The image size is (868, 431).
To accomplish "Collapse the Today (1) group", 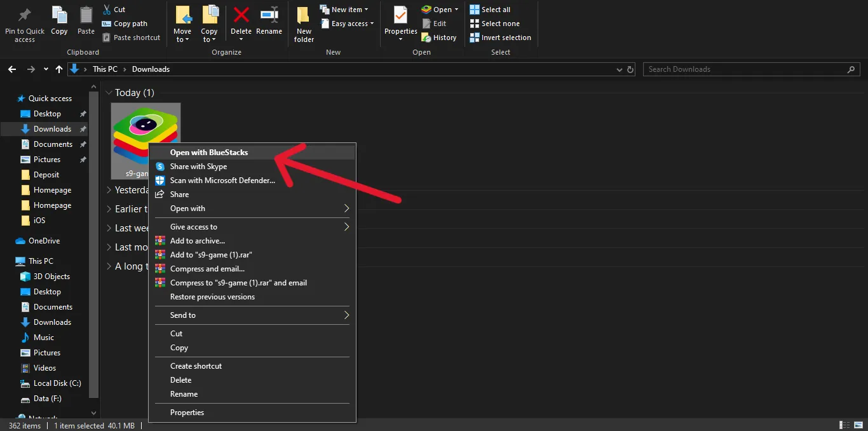I will coord(109,92).
